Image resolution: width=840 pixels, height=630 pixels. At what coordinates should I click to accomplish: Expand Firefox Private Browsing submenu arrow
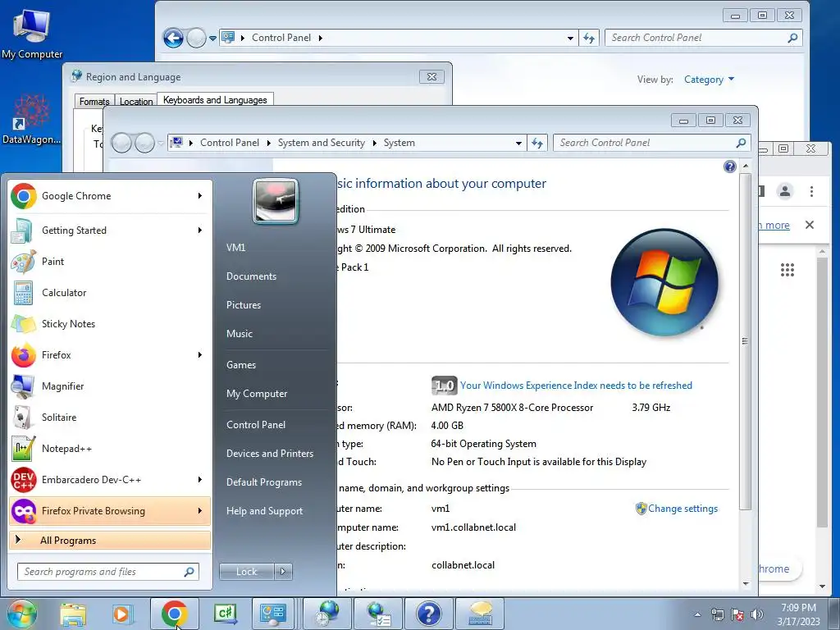tap(200, 510)
